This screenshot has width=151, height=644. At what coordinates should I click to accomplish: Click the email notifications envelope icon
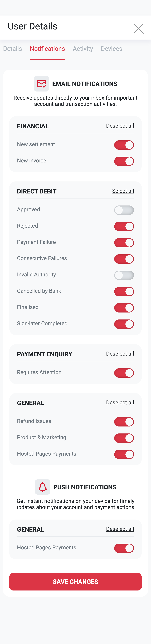click(x=41, y=84)
